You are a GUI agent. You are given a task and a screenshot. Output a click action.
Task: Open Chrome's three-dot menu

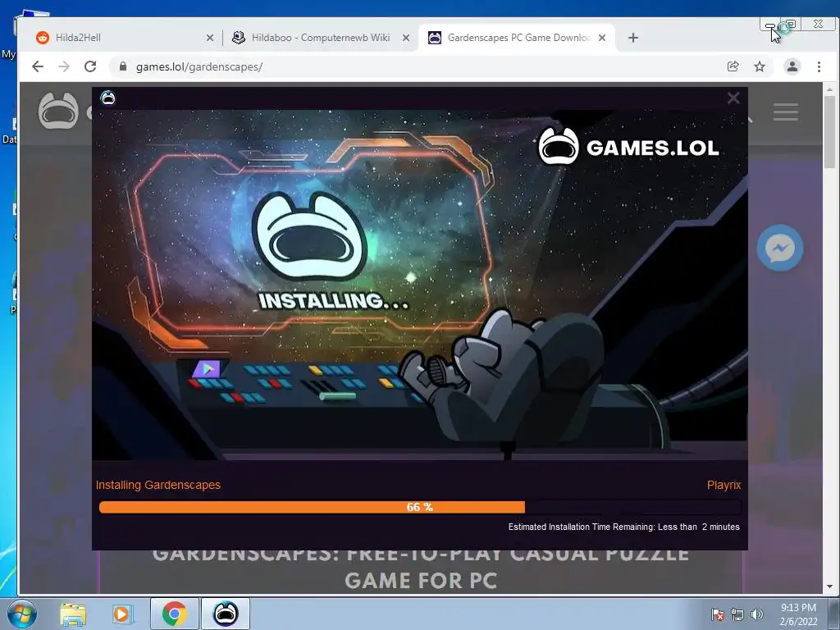pyautogui.click(x=819, y=66)
